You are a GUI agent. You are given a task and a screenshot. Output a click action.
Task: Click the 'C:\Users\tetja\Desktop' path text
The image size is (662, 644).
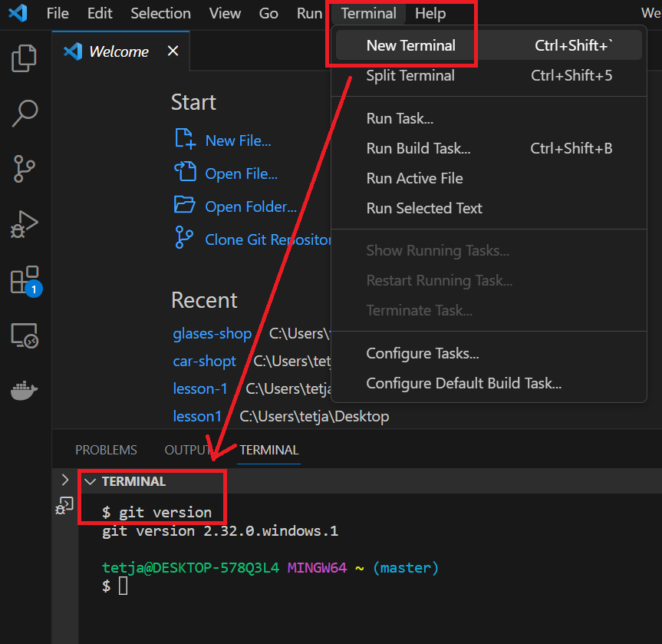tap(314, 417)
